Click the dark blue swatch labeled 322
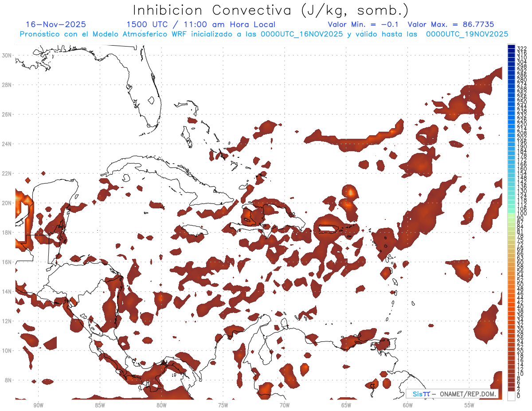Image resolution: width=532 pixels, height=411 pixels. pyautogui.click(x=511, y=47)
